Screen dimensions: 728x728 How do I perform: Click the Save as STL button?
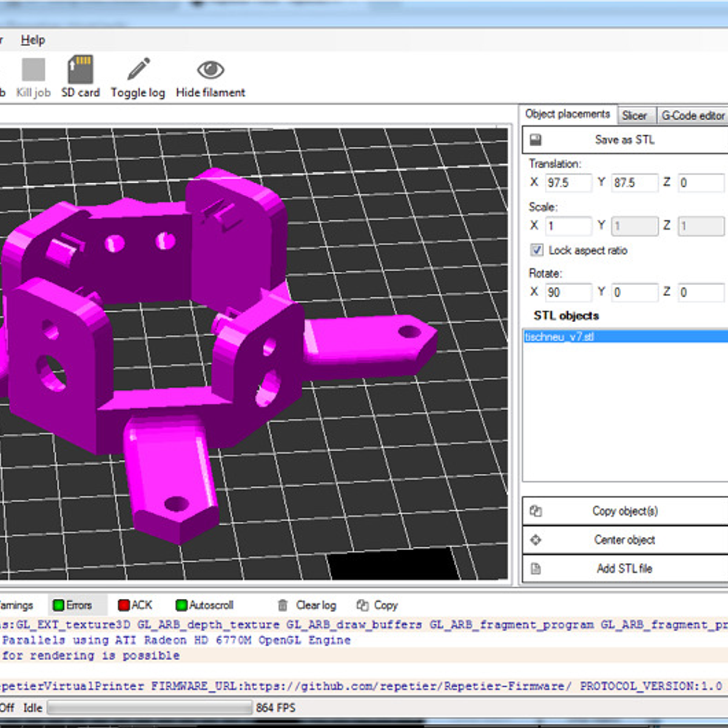point(625,139)
